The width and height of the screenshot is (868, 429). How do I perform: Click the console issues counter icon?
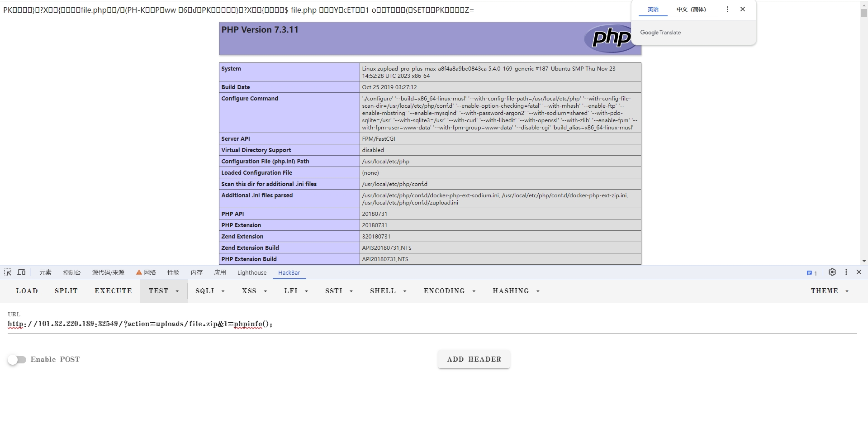point(811,273)
